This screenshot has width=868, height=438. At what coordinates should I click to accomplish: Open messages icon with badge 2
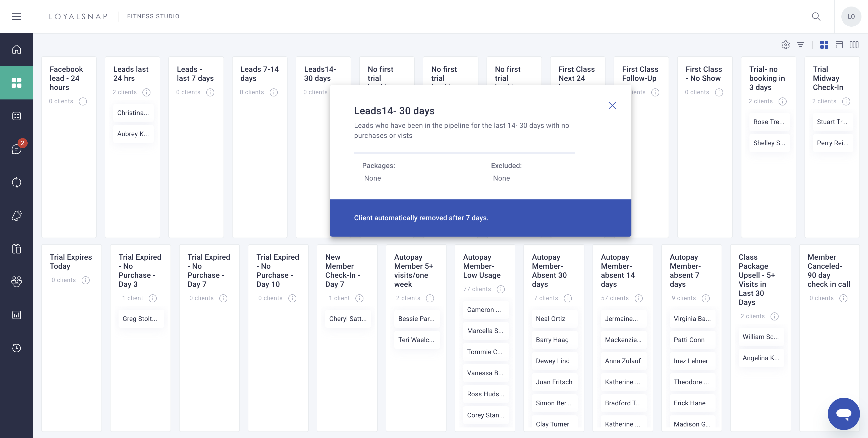(17, 149)
